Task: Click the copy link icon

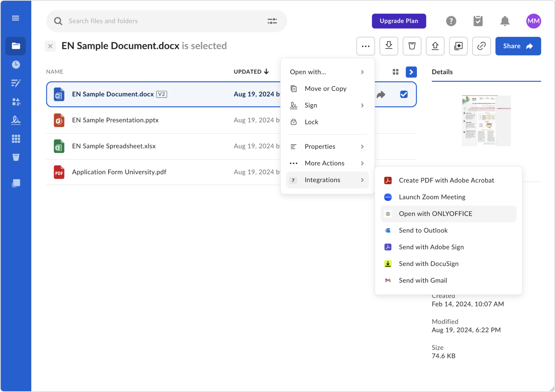Action: point(481,46)
